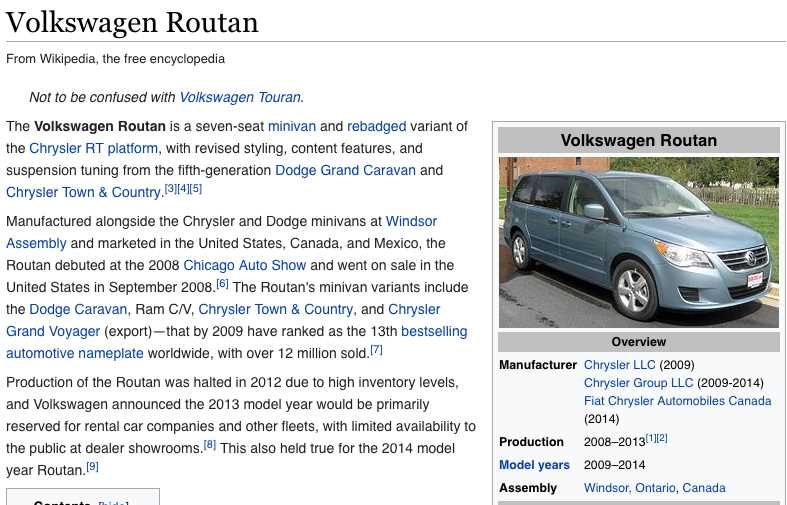The height and width of the screenshot is (505, 787).
Task: Jump to citation [6]
Action: 222,284
